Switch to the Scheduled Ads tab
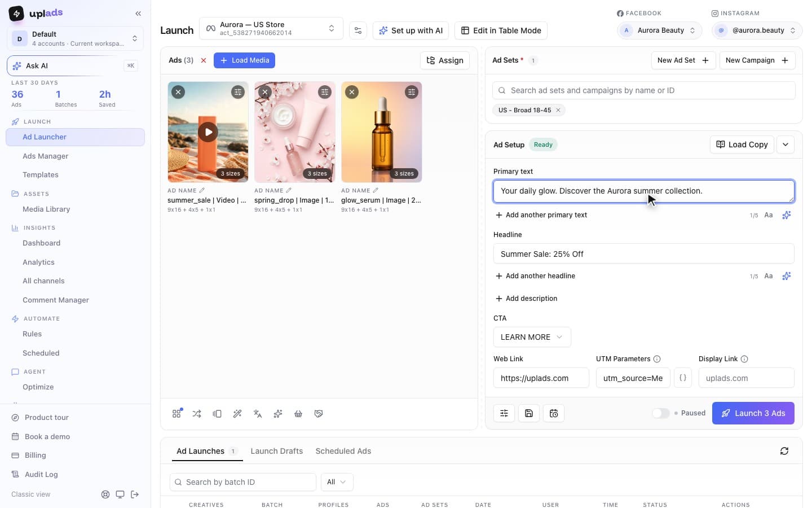The width and height of the screenshot is (812, 508). coord(343,451)
